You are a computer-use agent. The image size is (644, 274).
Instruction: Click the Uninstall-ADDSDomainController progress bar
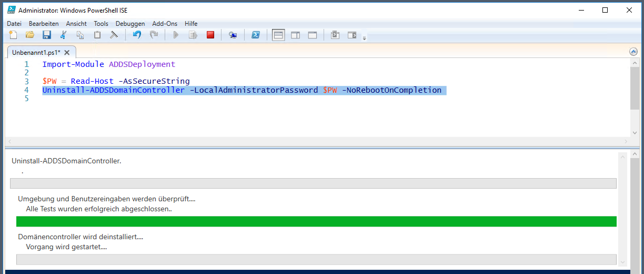[313, 183]
